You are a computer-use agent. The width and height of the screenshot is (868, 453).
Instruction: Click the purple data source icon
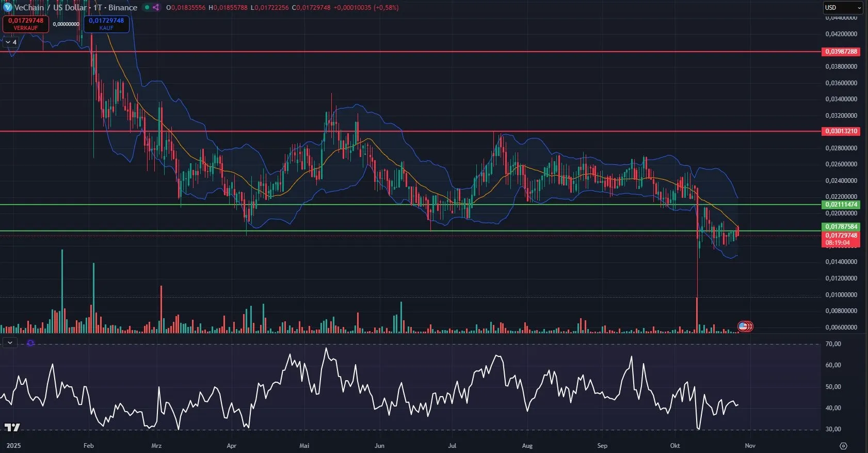[156, 7]
